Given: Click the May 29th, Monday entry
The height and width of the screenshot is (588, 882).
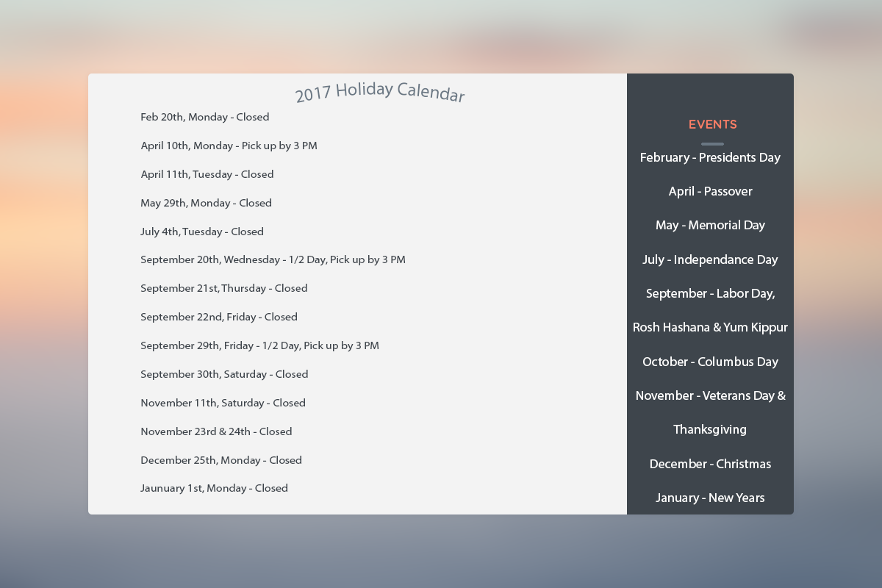Looking at the screenshot, I should (x=206, y=203).
